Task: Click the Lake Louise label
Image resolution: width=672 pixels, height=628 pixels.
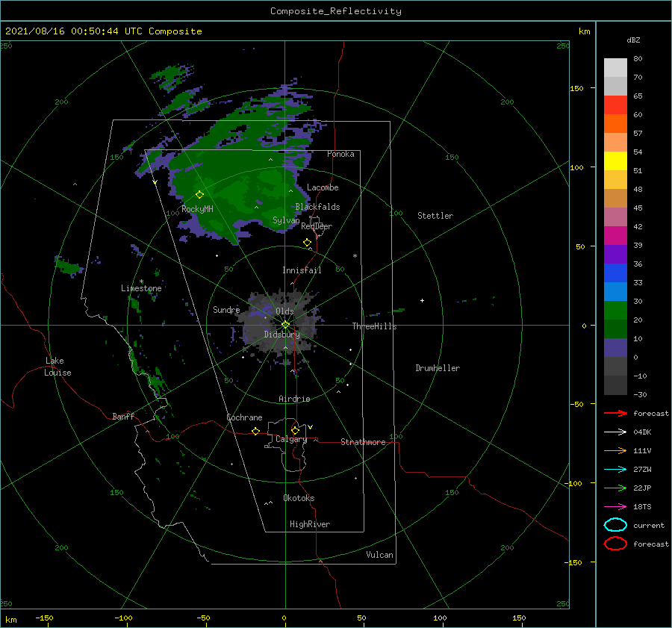Action: point(57,367)
